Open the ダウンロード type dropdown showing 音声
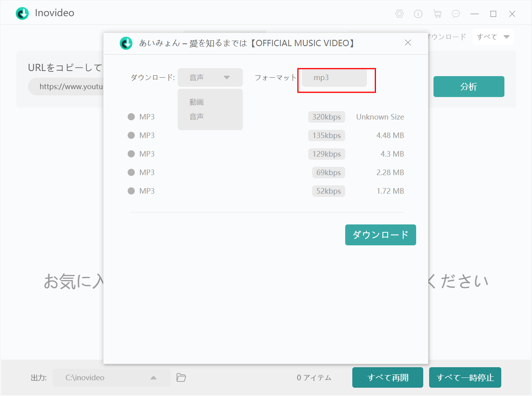This screenshot has width=532, height=396. tap(210, 77)
